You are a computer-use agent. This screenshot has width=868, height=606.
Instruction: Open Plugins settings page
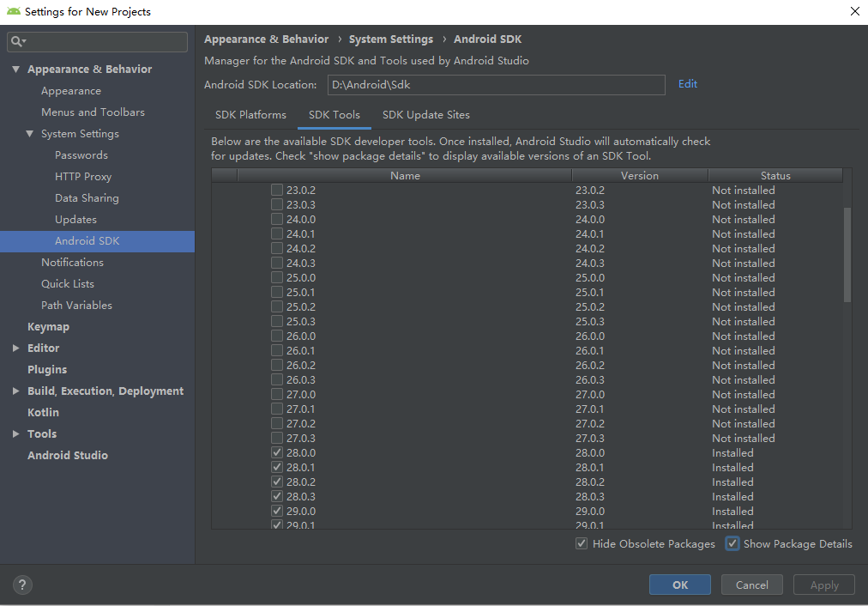(x=47, y=369)
